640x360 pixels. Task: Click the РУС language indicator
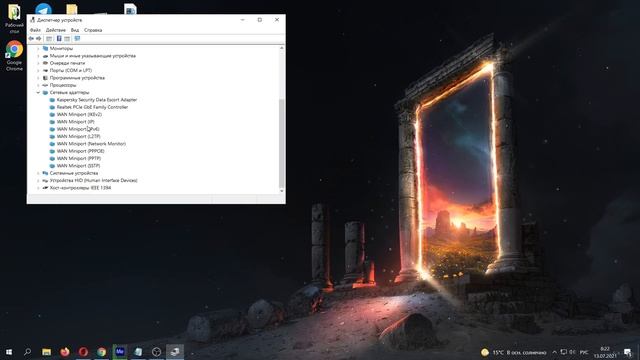click(x=584, y=352)
